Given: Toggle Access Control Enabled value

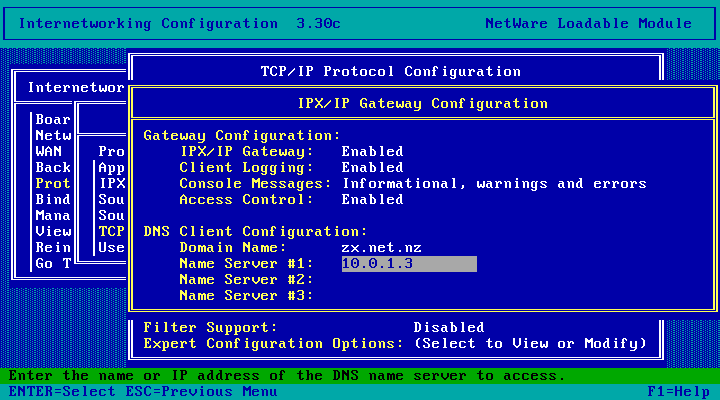Looking at the screenshot, I should (x=372, y=200).
